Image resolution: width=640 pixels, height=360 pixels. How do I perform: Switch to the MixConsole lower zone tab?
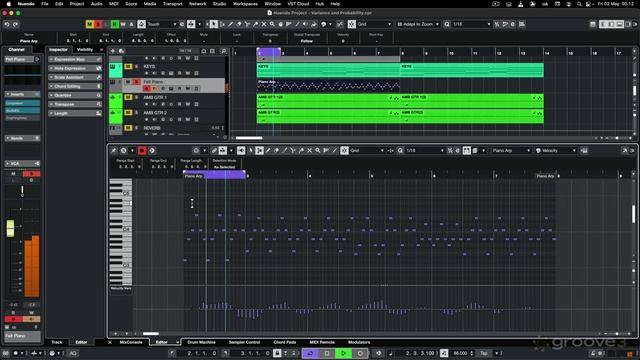131,342
